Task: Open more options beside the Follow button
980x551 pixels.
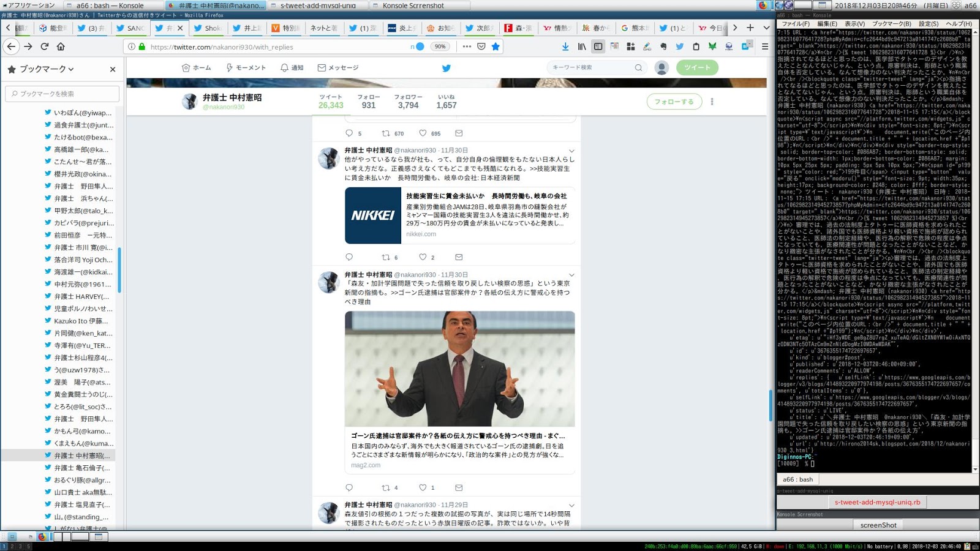Action: coord(712,102)
